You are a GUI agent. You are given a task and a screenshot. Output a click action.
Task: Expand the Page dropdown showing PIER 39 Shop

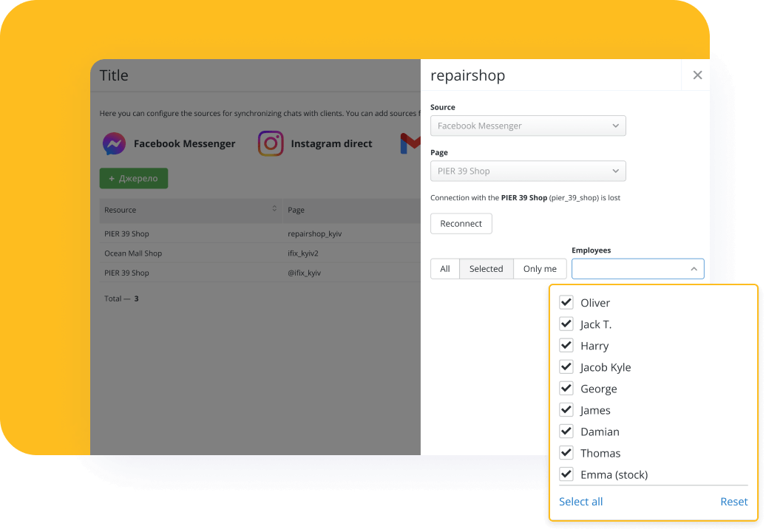[528, 171]
